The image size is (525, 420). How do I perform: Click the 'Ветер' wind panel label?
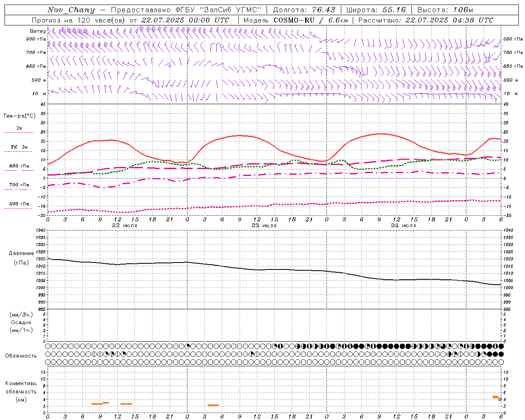point(38,31)
